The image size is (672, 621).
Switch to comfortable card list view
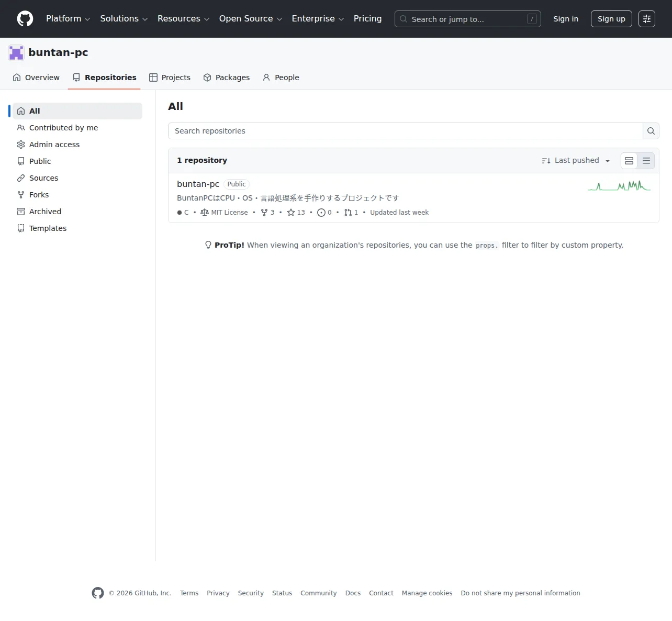tap(629, 161)
